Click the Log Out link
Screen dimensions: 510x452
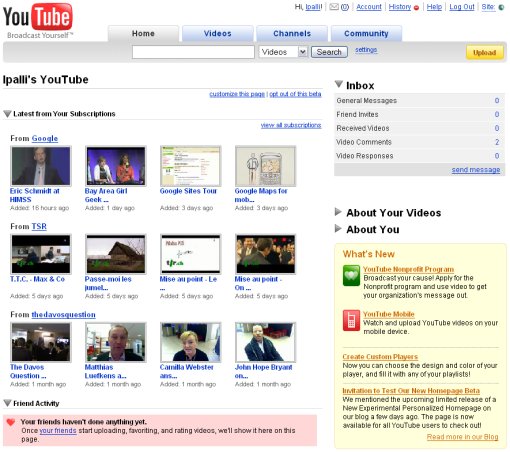(462, 7)
